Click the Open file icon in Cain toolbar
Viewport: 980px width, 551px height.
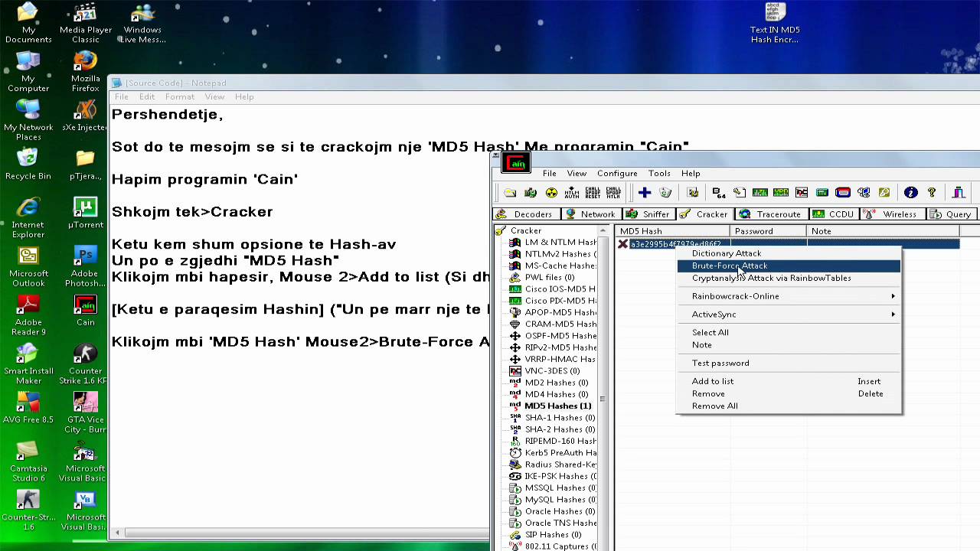point(510,193)
